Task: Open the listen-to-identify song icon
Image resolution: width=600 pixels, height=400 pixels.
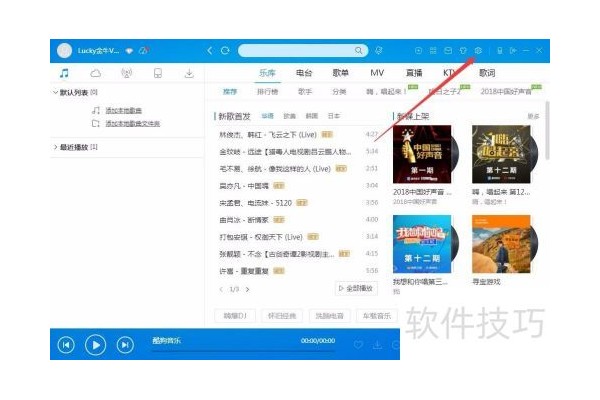Action: pos(378,51)
